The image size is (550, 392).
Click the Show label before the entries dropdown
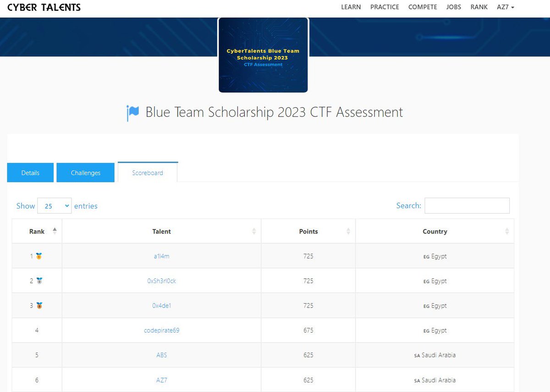click(26, 206)
